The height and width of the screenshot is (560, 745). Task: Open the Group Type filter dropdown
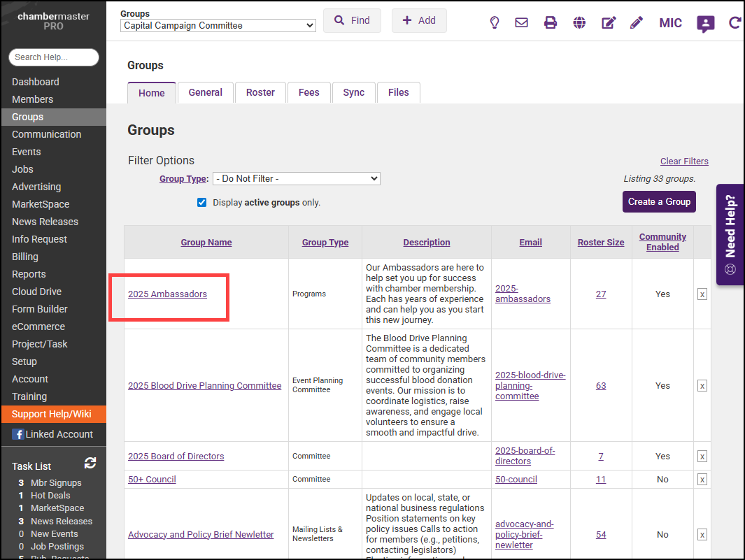pos(296,178)
